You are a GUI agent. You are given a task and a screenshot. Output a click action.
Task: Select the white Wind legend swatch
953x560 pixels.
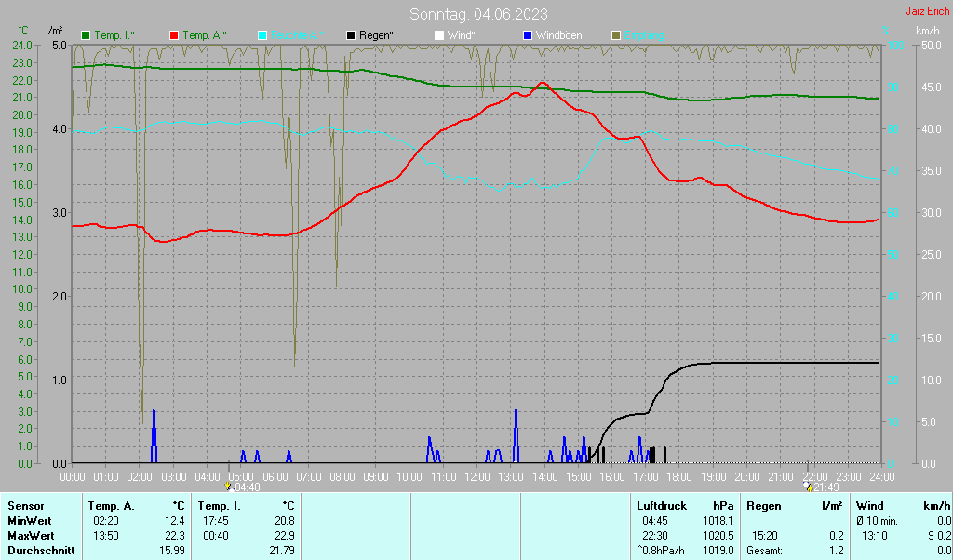439,36
